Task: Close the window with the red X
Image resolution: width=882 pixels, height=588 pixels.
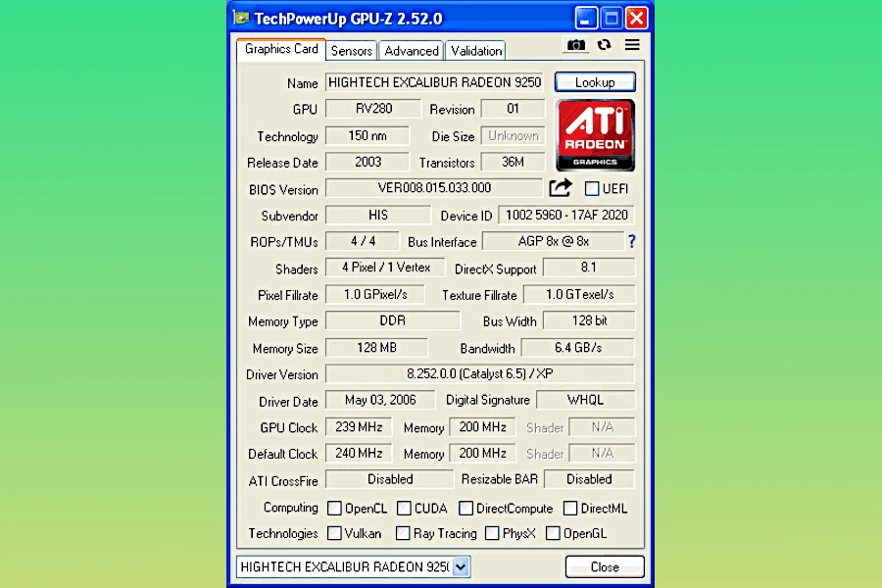Action: pyautogui.click(x=637, y=18)
